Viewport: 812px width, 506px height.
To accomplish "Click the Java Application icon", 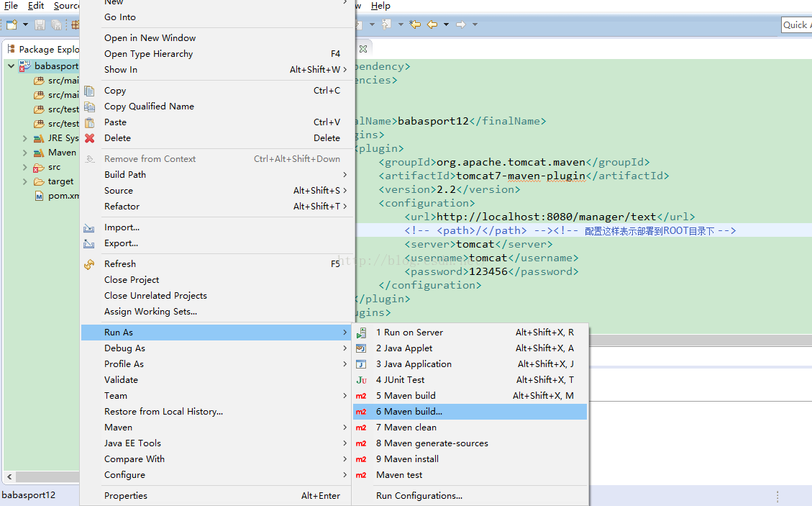I will pos(362,364).
